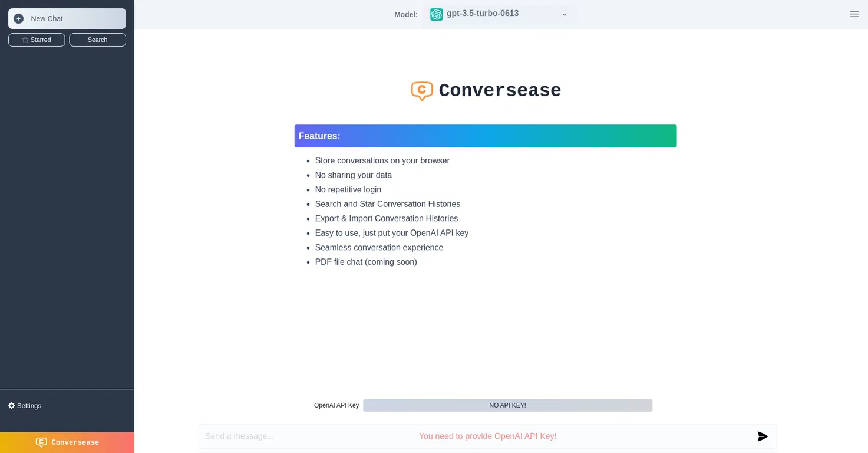Click the NO API KEY! input bar
The height and width of the screenshot is (453, 868).
coord(508,406)
